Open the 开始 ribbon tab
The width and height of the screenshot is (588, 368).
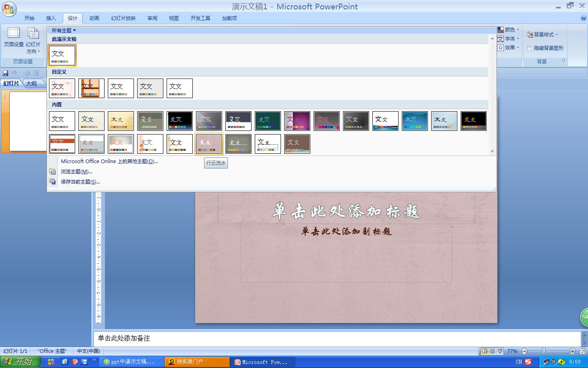point(29,18)
